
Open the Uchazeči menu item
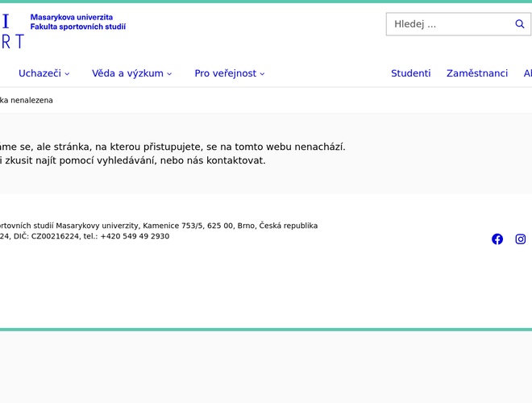click(x=39, y=73)
